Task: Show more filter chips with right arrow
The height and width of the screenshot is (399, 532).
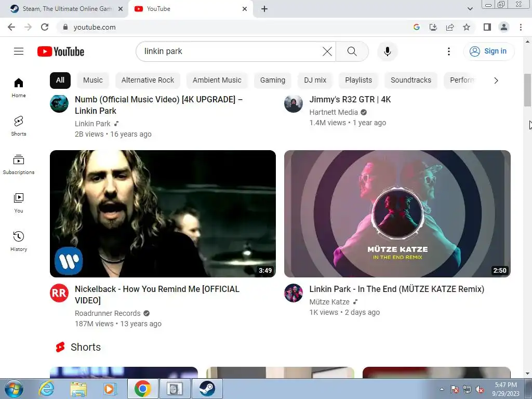Action: tap(496, 81)
